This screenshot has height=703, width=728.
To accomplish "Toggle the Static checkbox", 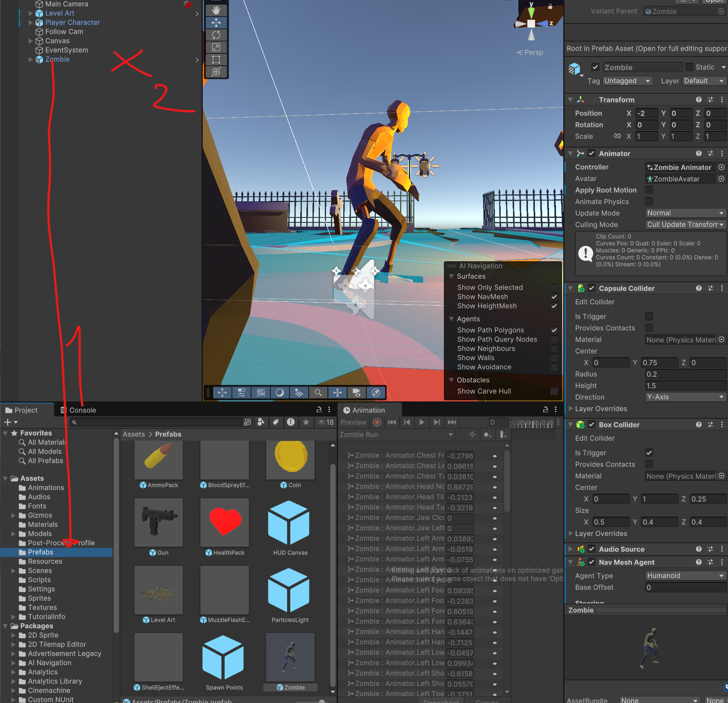I will tap(689, 67).
